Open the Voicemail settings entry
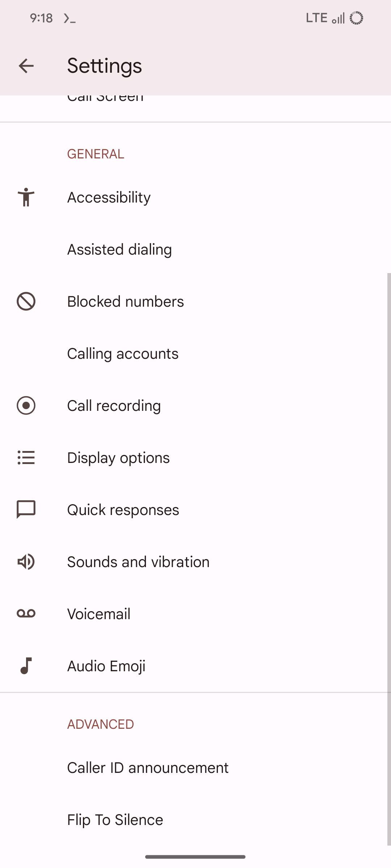391x868 pixels. pyautogui.click(x=99, y=614)
